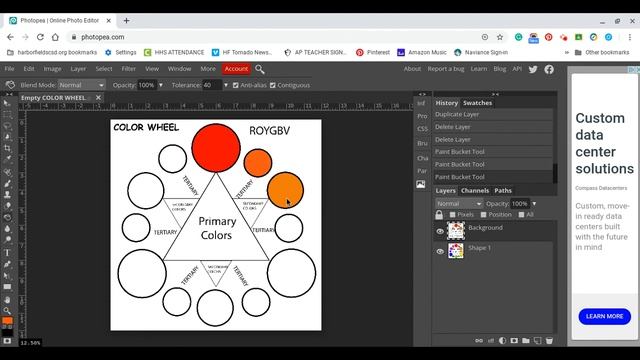The width and height of the screenshot is (640, 360).
Task: Select the Path Select arrow tool
Action: (7, 276)
